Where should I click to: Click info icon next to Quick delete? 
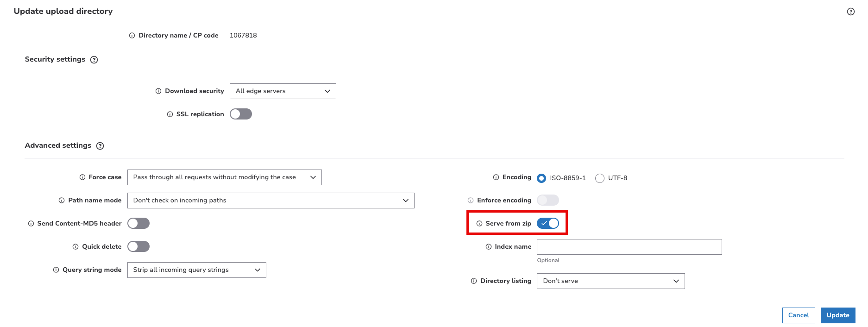pos(75,247)
